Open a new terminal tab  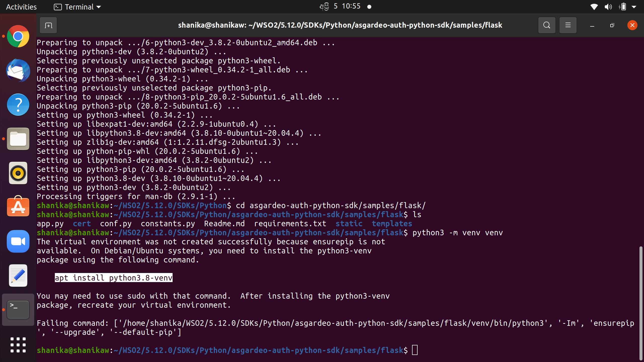coord(48,25)
